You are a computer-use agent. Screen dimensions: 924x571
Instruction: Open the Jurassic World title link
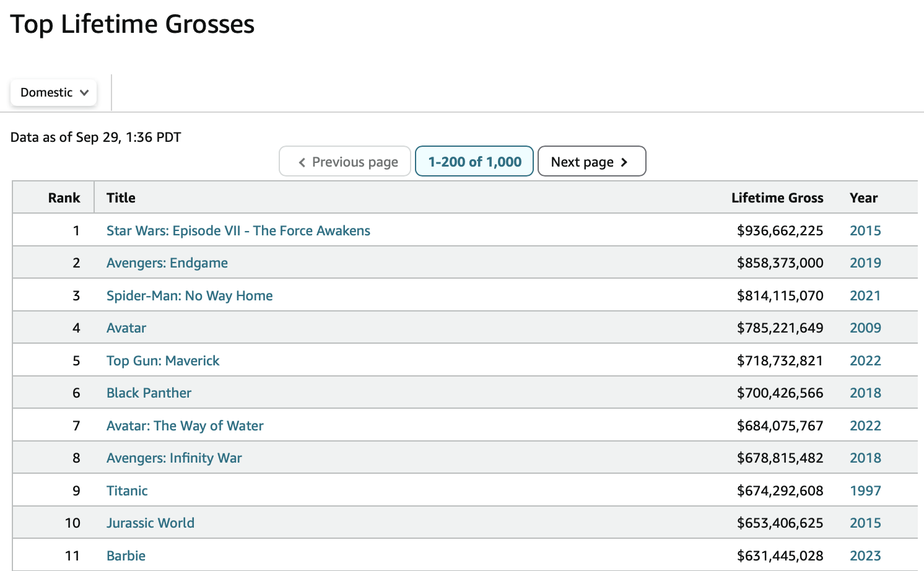click(150, 523)
